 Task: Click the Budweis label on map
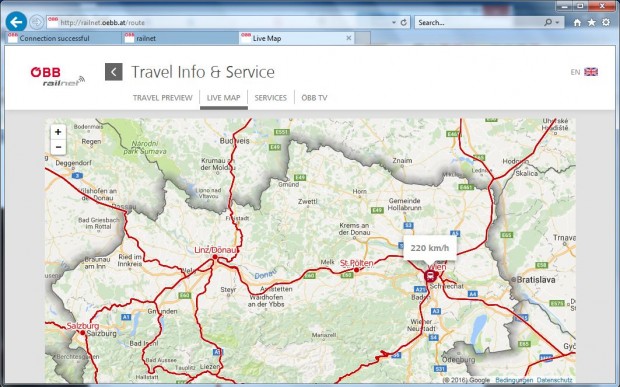pyautogui.click(x=234, y=141)
